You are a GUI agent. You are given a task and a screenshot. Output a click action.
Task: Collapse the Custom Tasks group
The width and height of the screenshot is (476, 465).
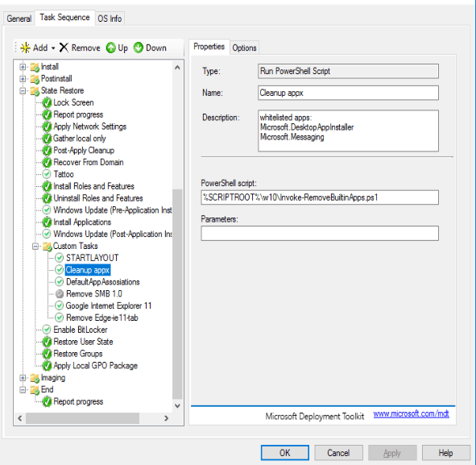pos(35,246)
